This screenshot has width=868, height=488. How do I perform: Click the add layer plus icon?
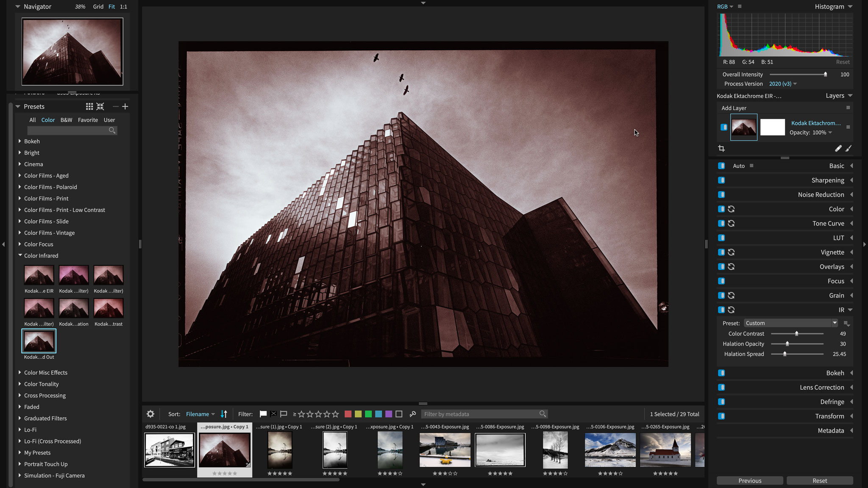click(734, 108)
